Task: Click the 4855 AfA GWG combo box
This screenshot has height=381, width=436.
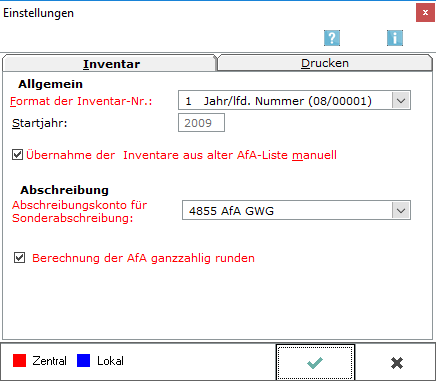Action: (296, 210)
